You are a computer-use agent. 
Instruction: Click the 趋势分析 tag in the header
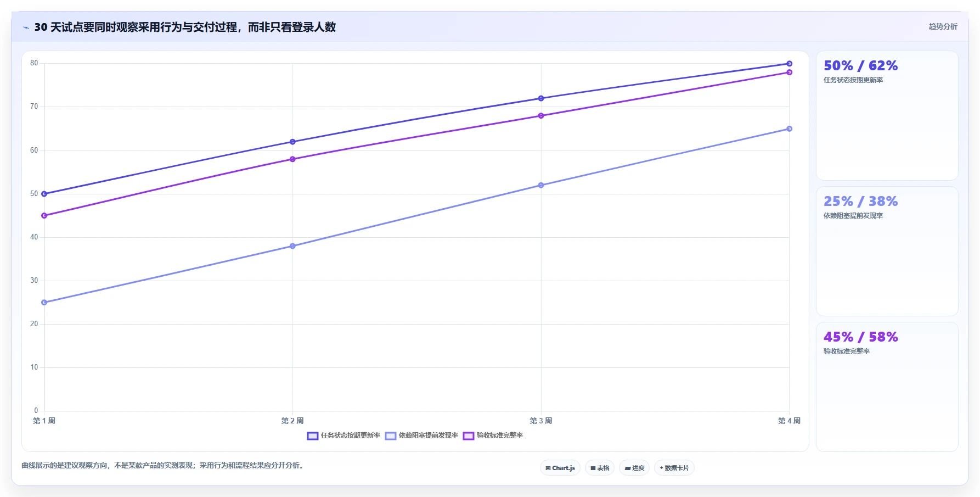tap(943, 26)
